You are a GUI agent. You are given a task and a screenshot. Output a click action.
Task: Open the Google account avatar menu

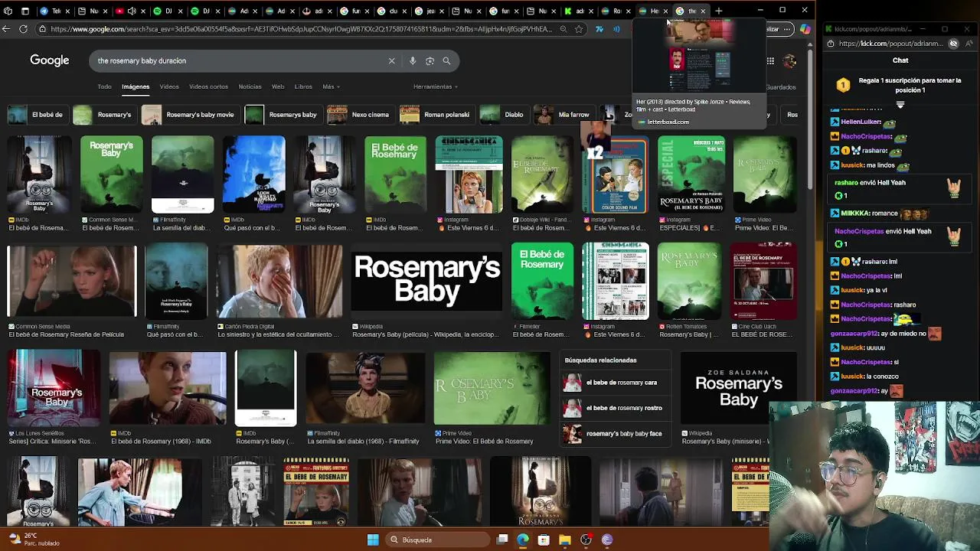(x=790, y=60)
